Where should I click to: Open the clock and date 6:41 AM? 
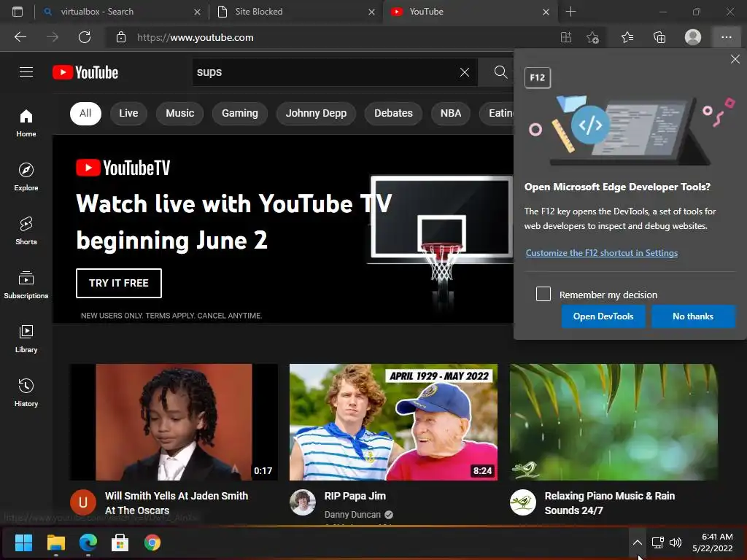tap(713, 542)
